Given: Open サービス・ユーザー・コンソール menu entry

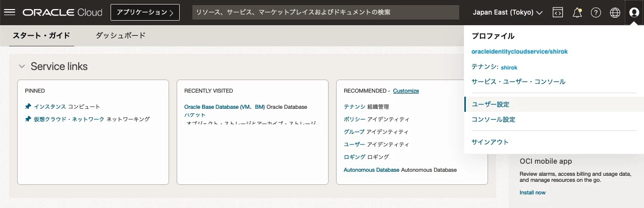Looking at the screenshot, I should point(518,82).
